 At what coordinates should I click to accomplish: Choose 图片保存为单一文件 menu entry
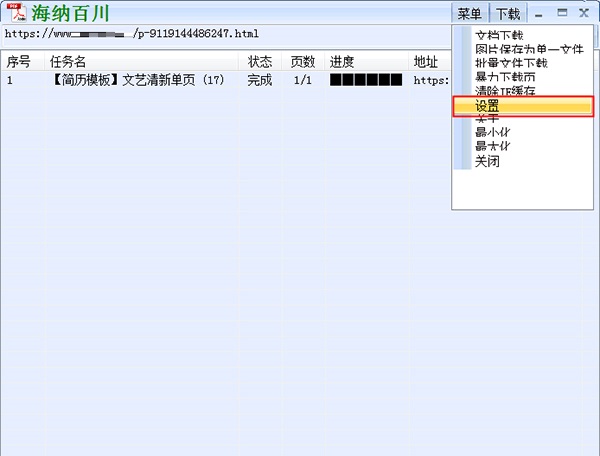pyautogui.click(x=530, y=49)
